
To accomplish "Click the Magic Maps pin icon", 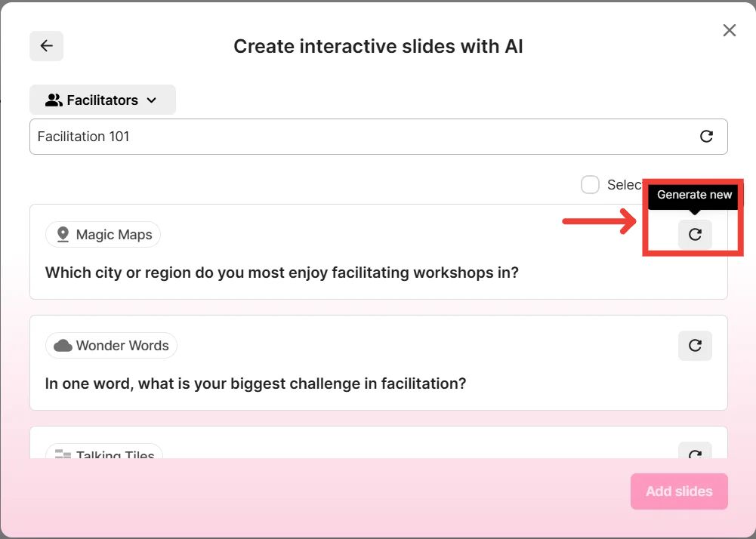I will [63, 235].
